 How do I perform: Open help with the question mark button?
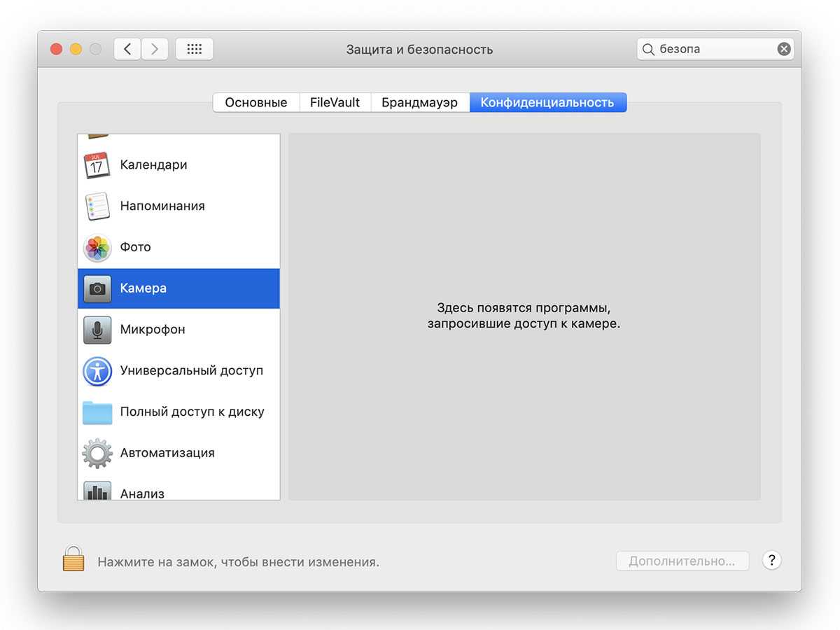point(771,560)
